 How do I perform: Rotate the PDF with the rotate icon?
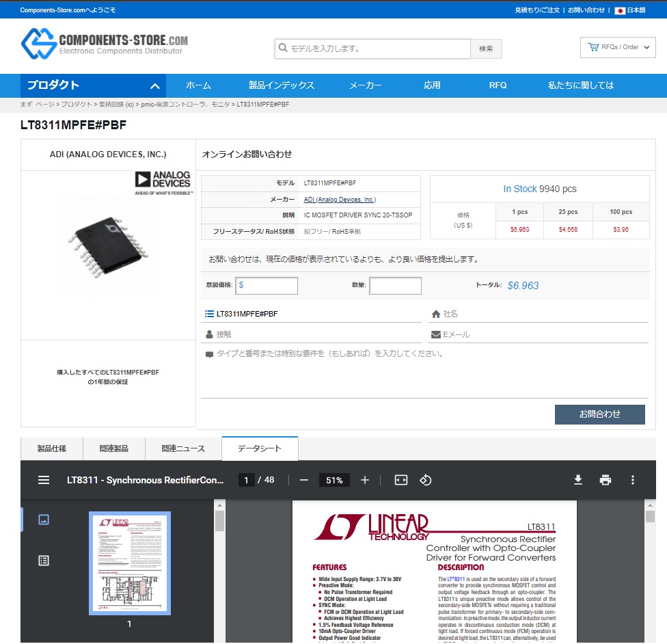[x=425, y=480]
